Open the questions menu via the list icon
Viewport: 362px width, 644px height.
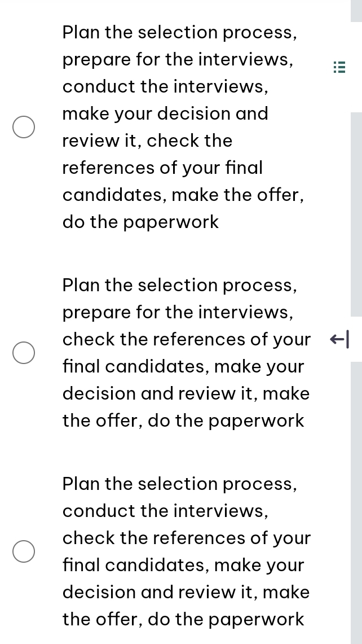(x=339, y=67)
